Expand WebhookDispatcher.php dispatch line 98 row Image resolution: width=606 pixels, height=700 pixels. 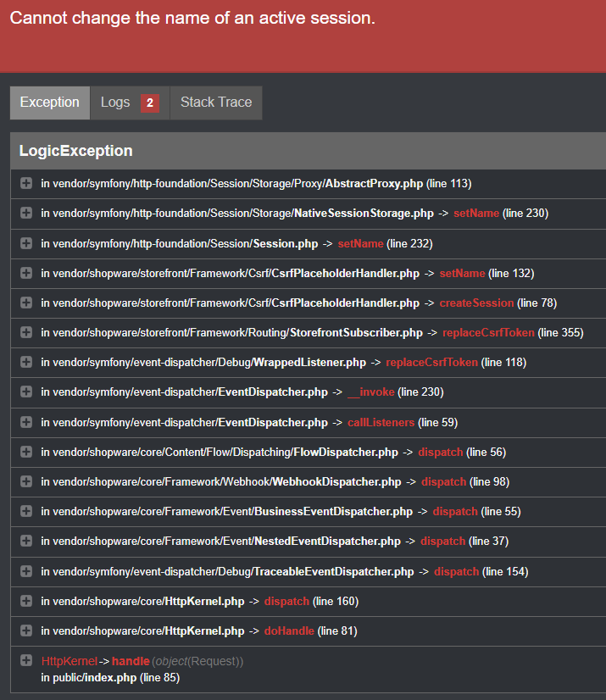click(x=26, y=481)
